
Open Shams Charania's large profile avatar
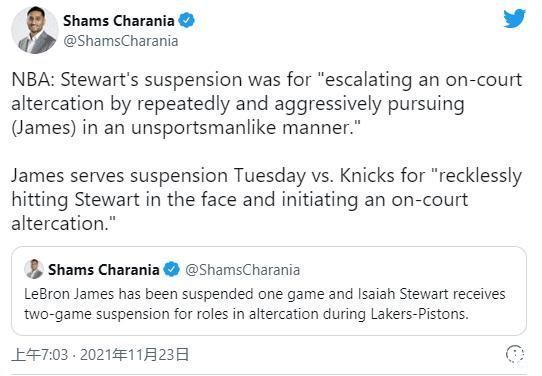click(35, 30)
